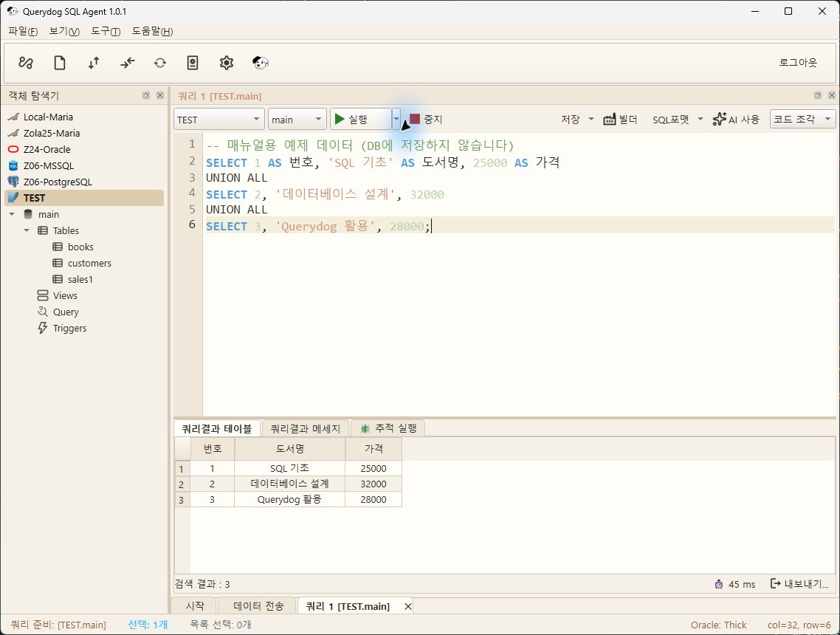Open the 저장 dropdown arrow
This screenshot has width=840, height=635.
(591, 119)
